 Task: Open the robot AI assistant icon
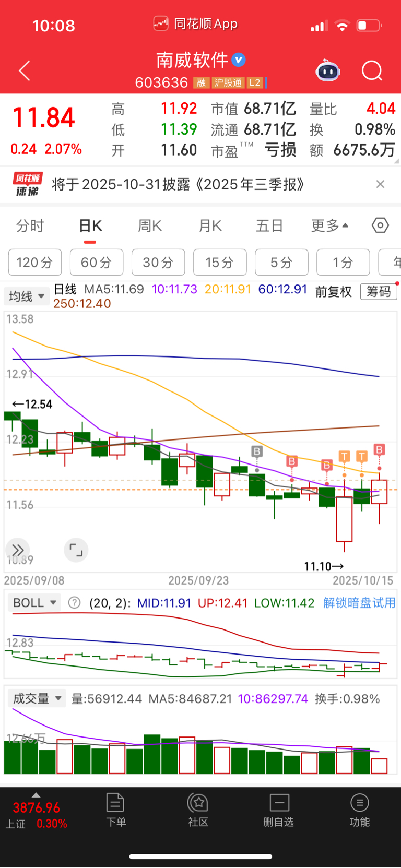(x=328, y=70)
